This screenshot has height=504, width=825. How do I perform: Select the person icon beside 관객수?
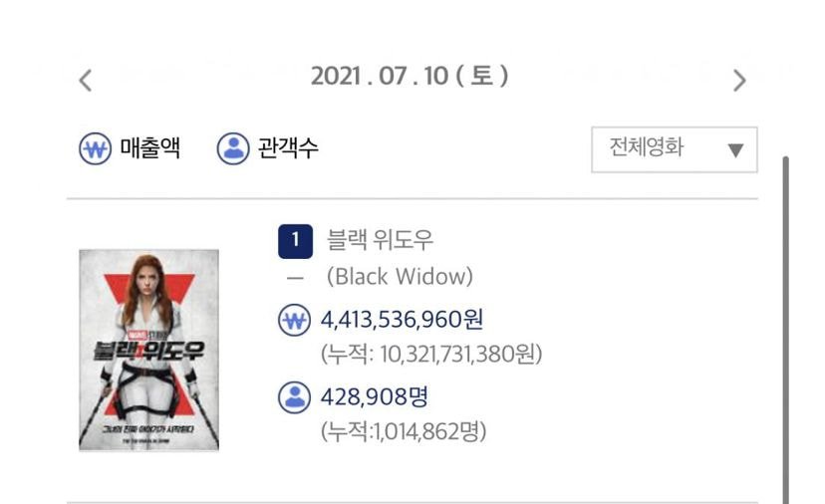(x=233, y=148)
